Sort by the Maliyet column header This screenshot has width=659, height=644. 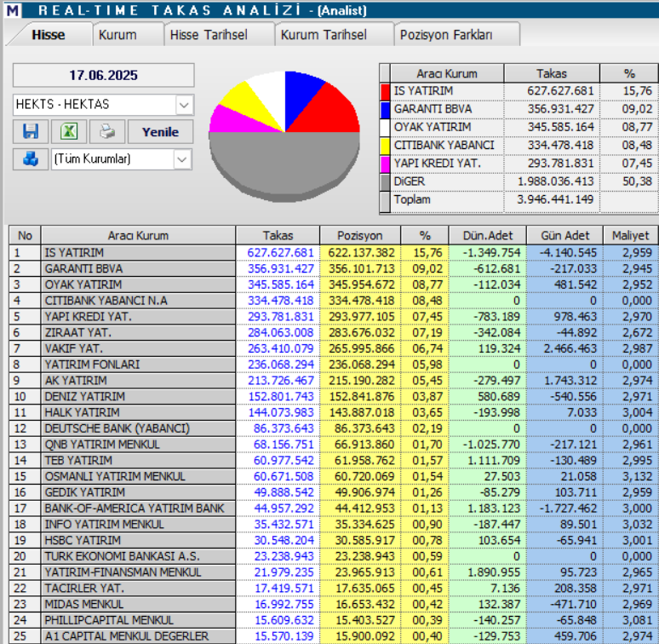point(631,235)
